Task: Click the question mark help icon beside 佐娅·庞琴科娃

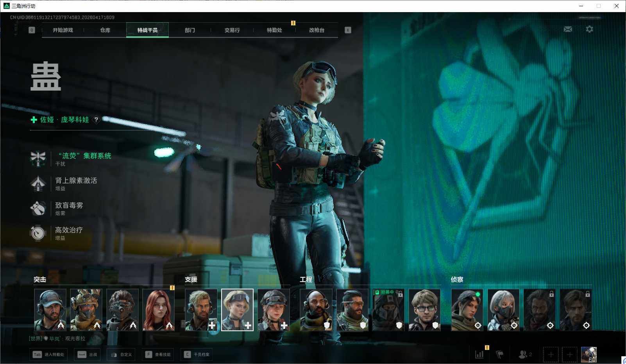Action: (96, 120)
